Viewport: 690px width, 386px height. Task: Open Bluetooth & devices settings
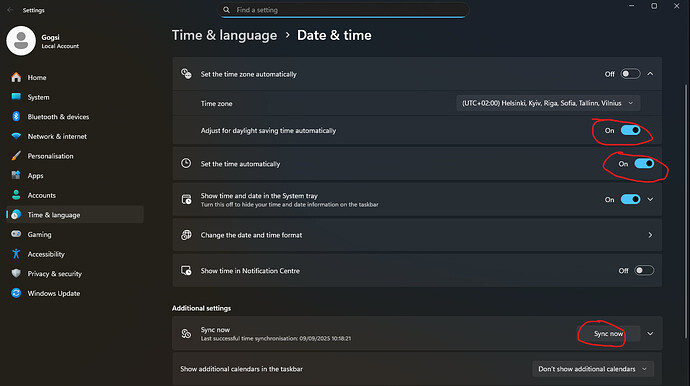(x=75, y=117)
